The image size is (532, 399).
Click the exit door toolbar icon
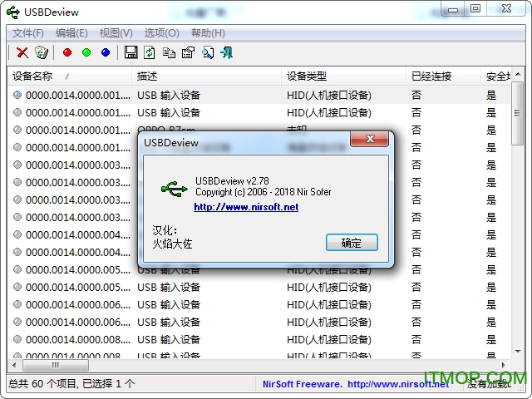pyautogui.click(x=226, y=52)
